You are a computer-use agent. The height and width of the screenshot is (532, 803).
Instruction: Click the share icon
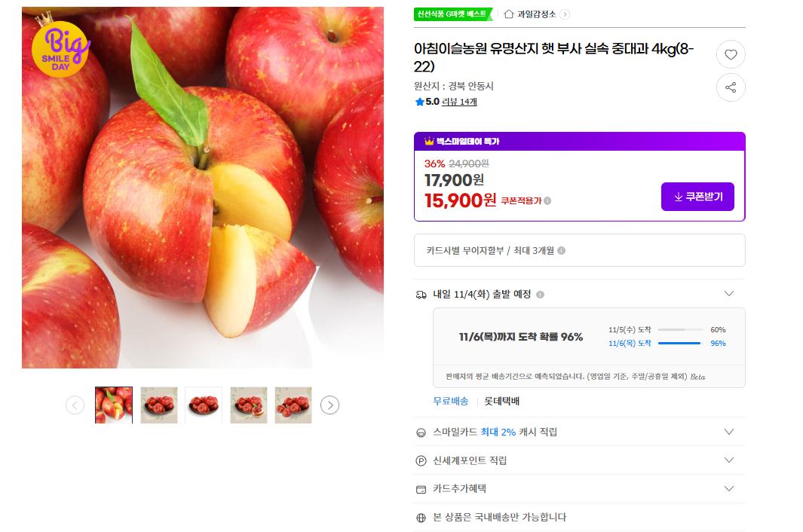730,87
